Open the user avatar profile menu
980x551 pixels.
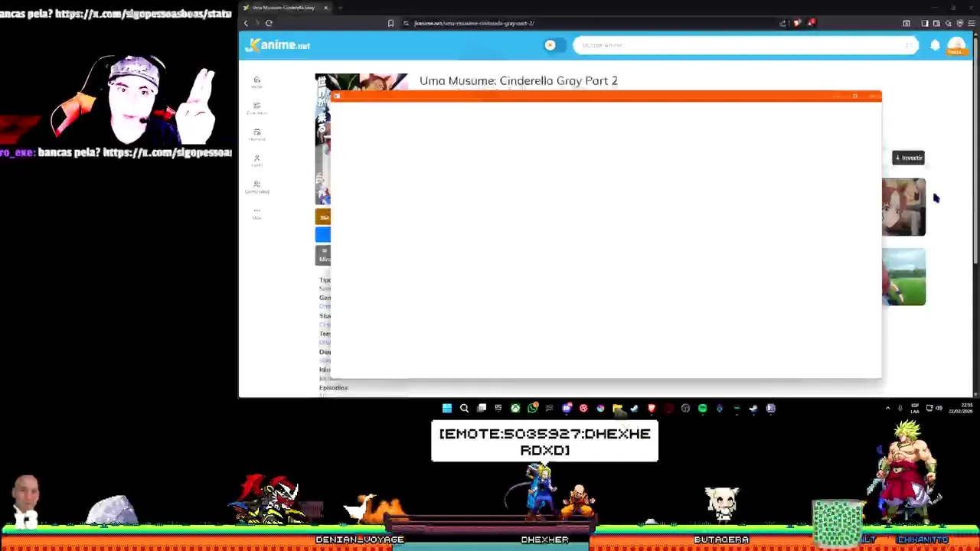tap(956, 46)
